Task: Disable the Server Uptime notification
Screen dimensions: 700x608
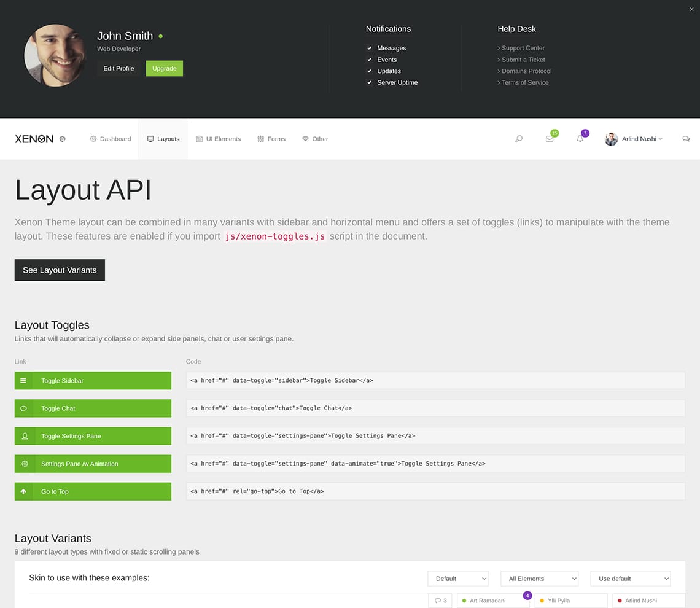Action: pos(370,82)
